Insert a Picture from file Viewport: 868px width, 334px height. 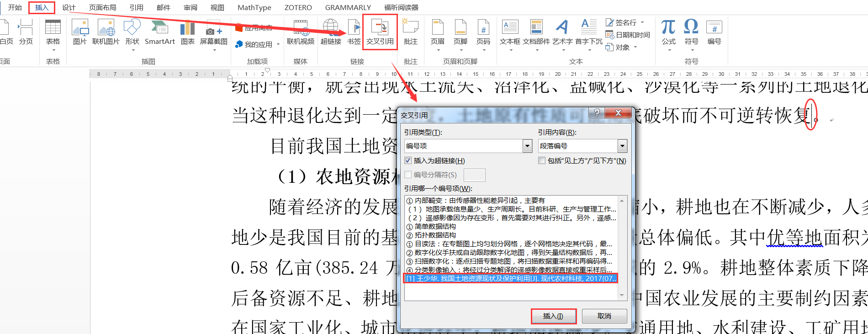[x=80, y=32]
